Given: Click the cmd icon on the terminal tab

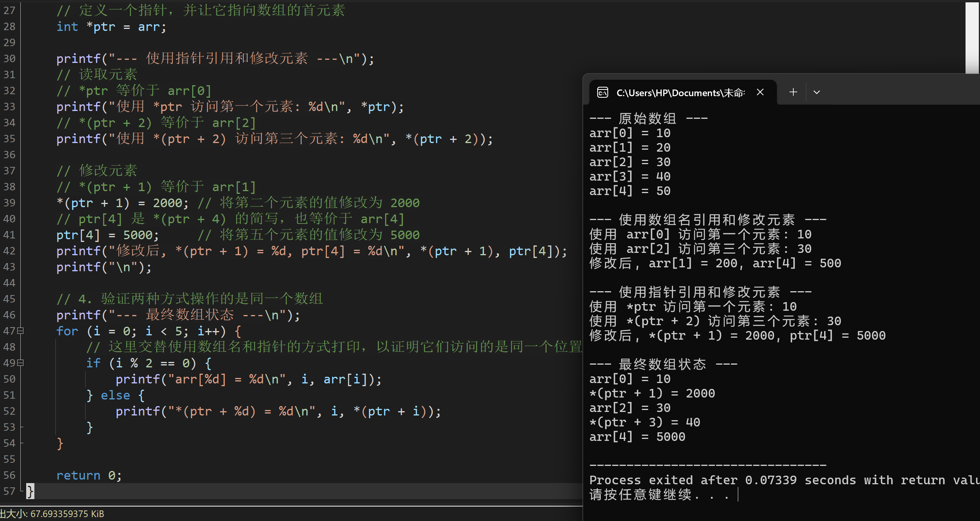Looking at the screenshot, I should tap(603, 93).
